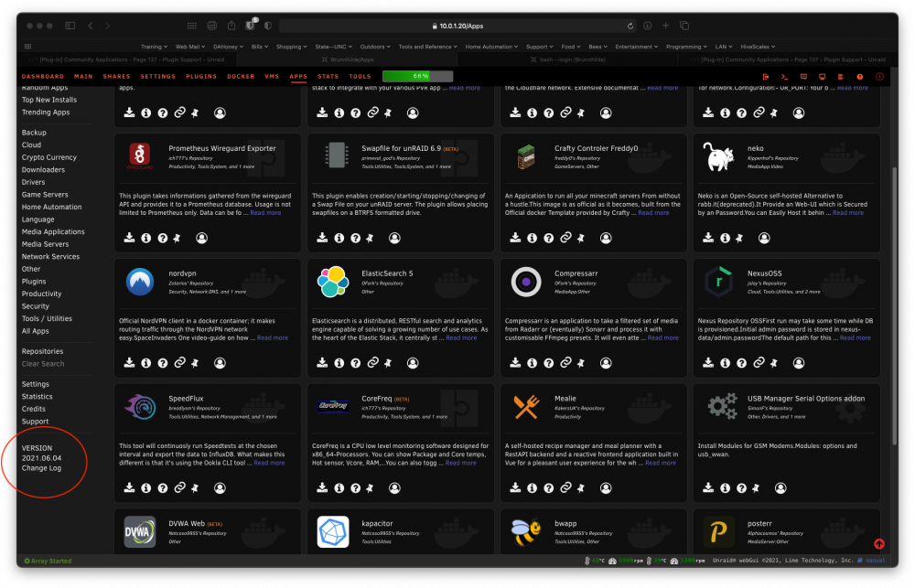
Task: Read more about SpeedFlux
Action: pyautogui.click(x=269, y=463)
